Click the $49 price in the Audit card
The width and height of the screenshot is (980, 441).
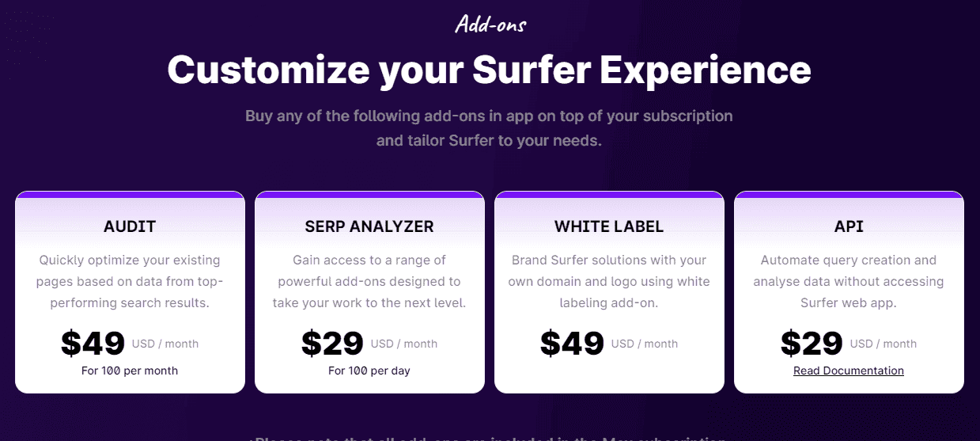pyautogui.click(x=93, y=344)
